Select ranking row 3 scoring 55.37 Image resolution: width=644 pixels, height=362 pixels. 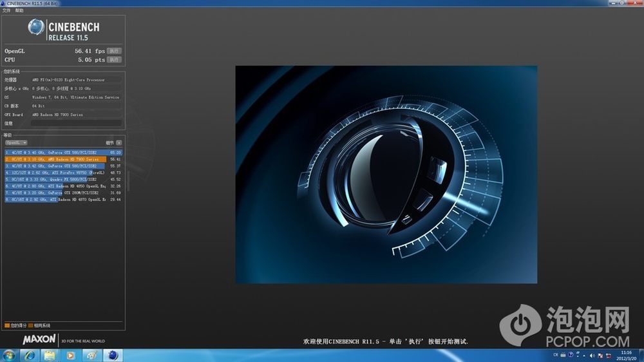[63, 166]
